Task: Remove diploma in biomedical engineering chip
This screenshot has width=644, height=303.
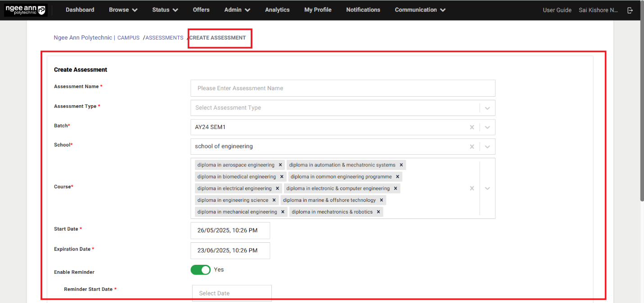Action: 282,177
